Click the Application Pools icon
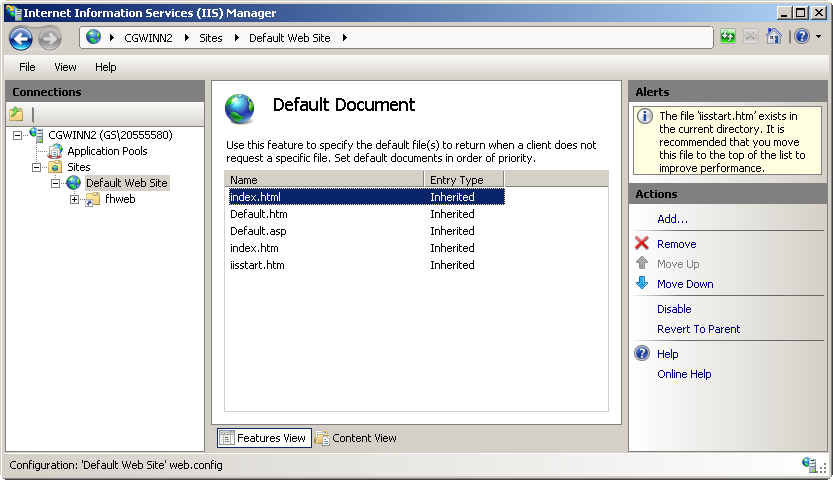Image resolution: width=833 pixels, height=480 pixels. point(55,151)
